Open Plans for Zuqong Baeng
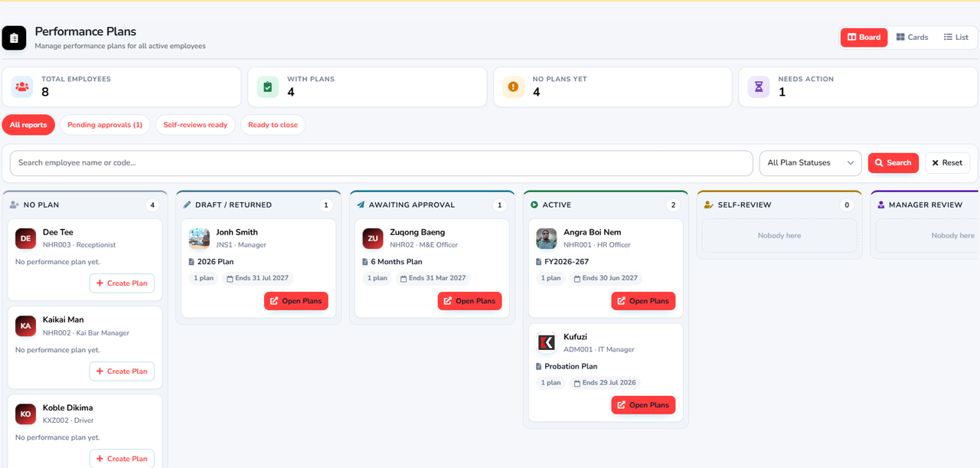This screenshot has height=468, width=980. click(x=470, y=301)
